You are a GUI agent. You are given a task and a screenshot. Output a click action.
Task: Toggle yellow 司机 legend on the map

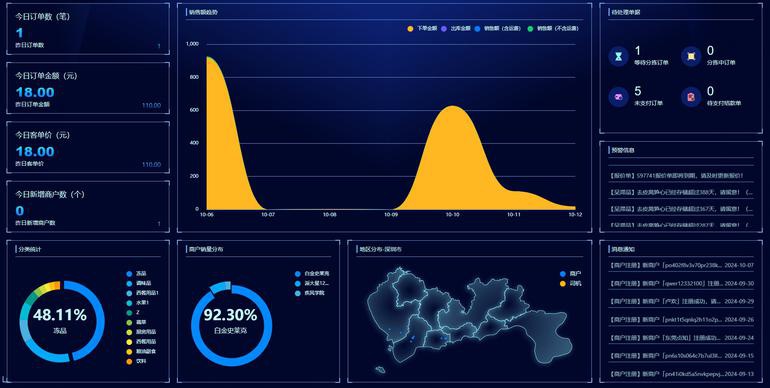click(x=571, y=283)
